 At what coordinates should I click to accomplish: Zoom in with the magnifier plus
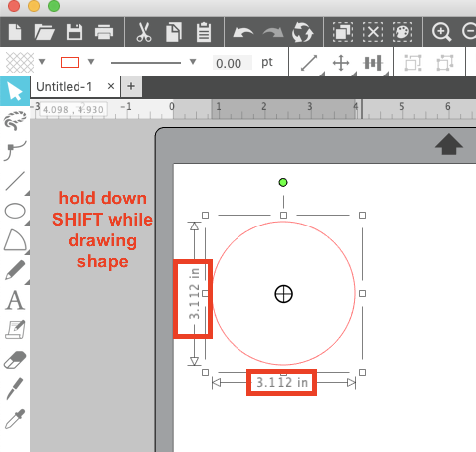coord(442,32)
